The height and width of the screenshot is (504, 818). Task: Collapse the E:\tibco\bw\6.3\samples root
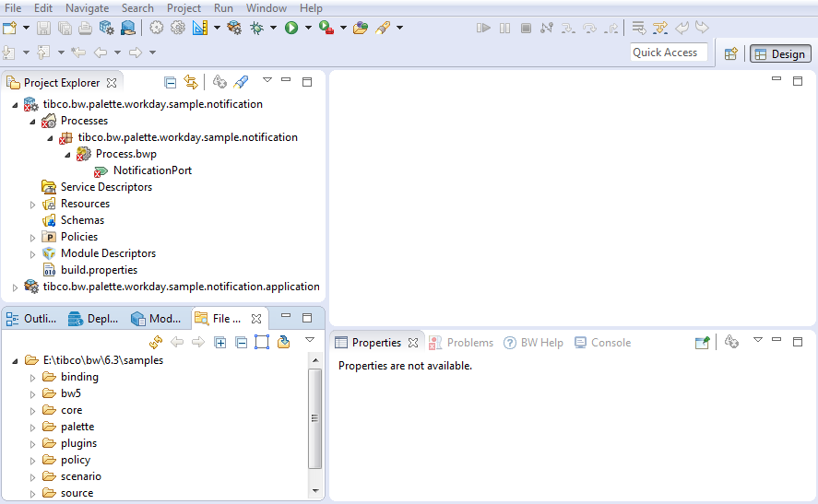(x=15, y=360)
